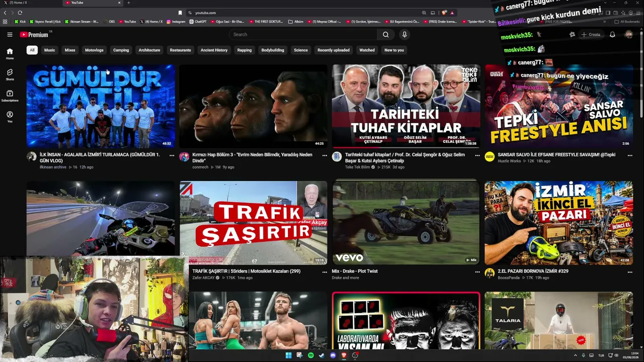Open Spotify from the taskbar
The width and height of the screenshot is (644, 362).
[310, 355]
